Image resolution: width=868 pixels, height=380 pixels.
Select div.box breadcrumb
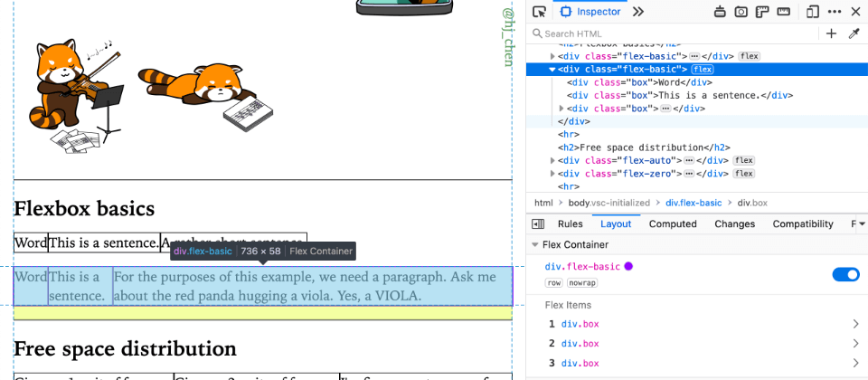[x=752, y=203]
